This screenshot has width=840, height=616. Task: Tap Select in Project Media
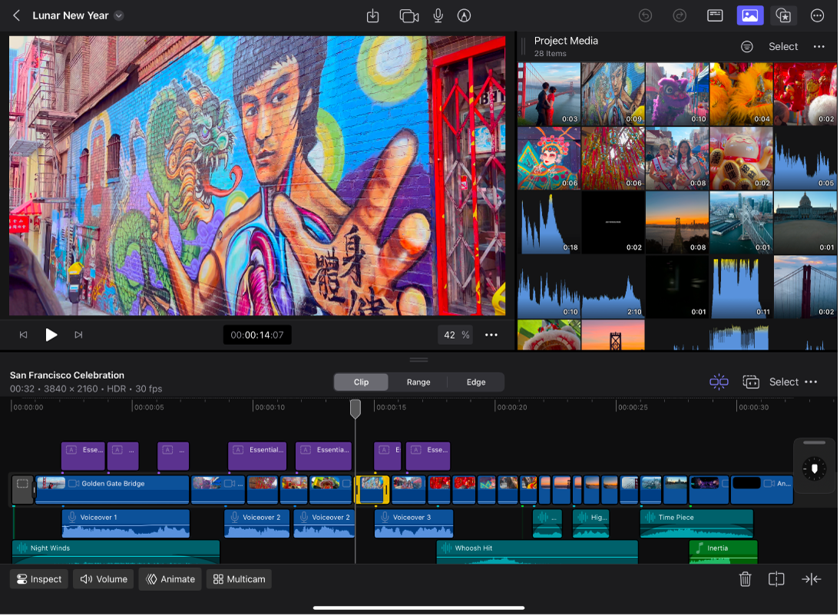783,46
